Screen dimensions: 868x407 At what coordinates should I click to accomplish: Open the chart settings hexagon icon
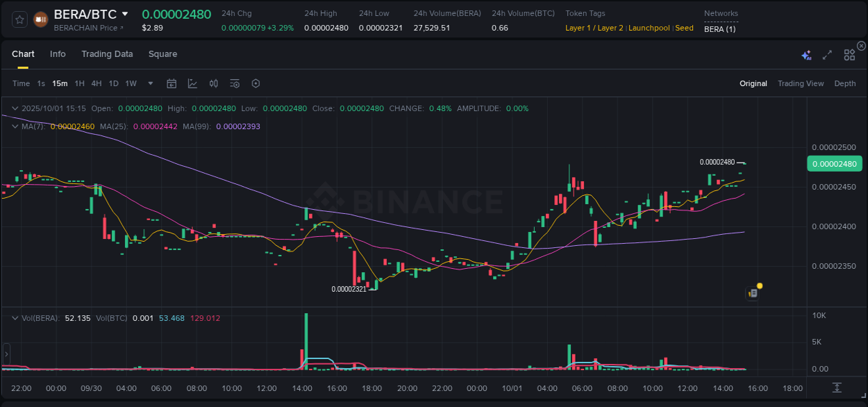pyautogui.click(x=256, y=83)
